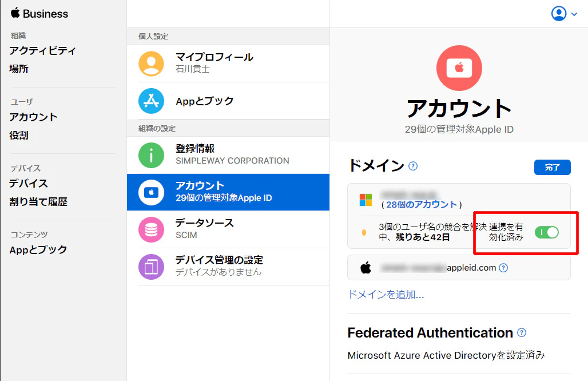Click the アカウント blue ID card icon
This screenshot has width=588, height=381.
[151, 192]
